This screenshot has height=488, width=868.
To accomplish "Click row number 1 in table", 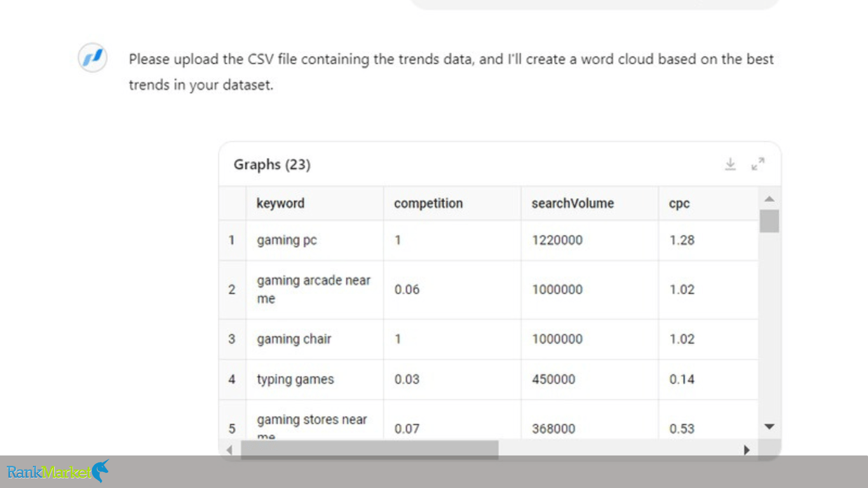I will pyautogui.click(x=232, y=240).
